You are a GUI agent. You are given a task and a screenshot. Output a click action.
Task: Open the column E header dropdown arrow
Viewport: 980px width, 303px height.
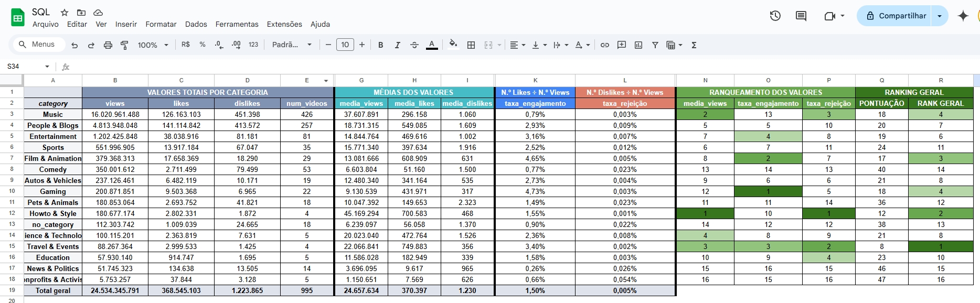pyautogui.click(x=326, y=81)
